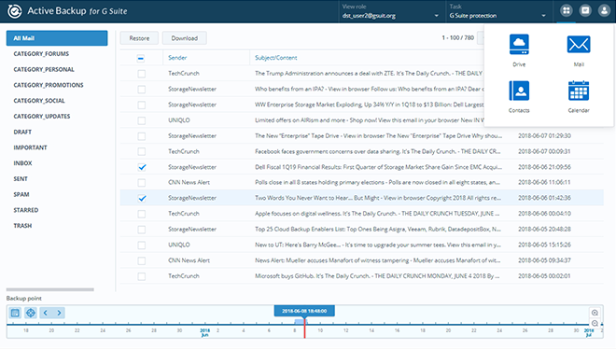The image size is (616, 364).
Task: Check the UNIQLO AIRism offers email
Action: [x=142, y=120]
